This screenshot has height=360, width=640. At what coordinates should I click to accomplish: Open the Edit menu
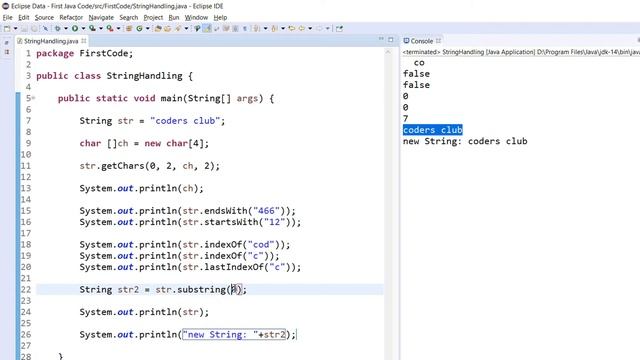tap(24, 18)
